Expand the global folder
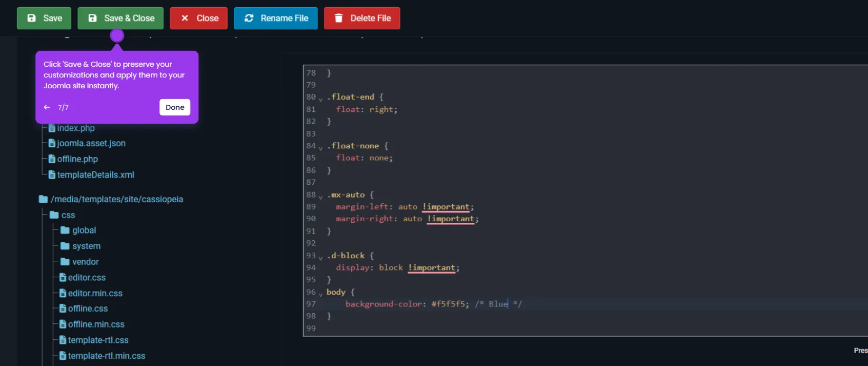The width and height of the screenshot is (868, 366). tap(84, 230)
